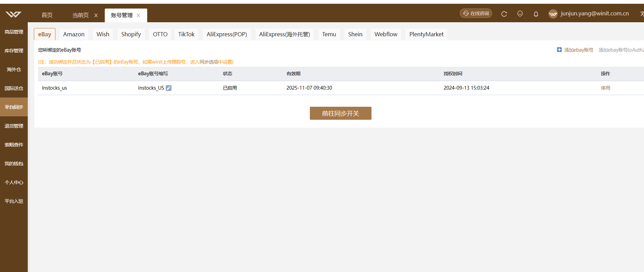Select the 账号管理 tab
Image resolution: width=644 pixels, height=272 pixels.
pyautogui.click(x=122, y=15)
